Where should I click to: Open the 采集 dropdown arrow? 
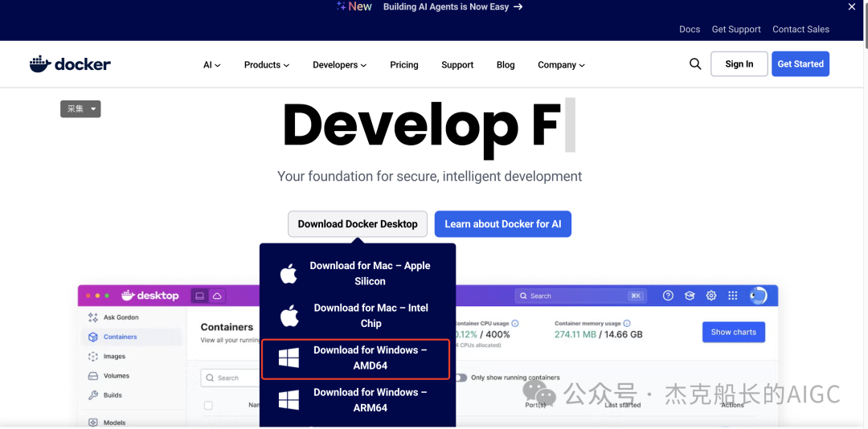93,109
